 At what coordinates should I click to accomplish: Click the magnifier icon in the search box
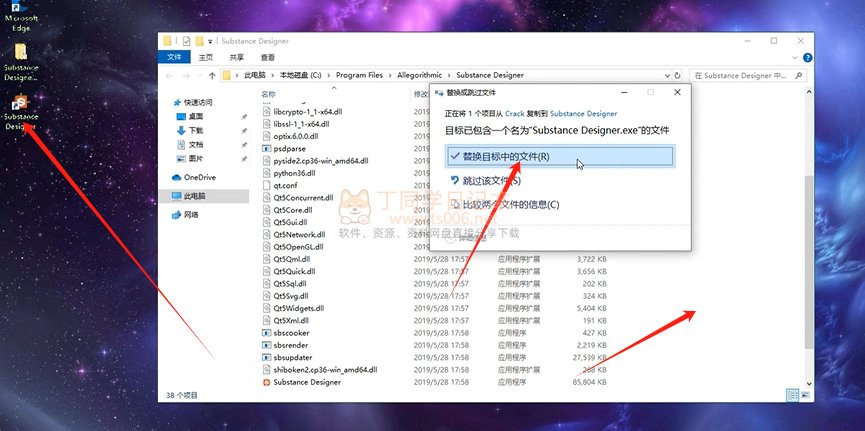pos(797,76)
